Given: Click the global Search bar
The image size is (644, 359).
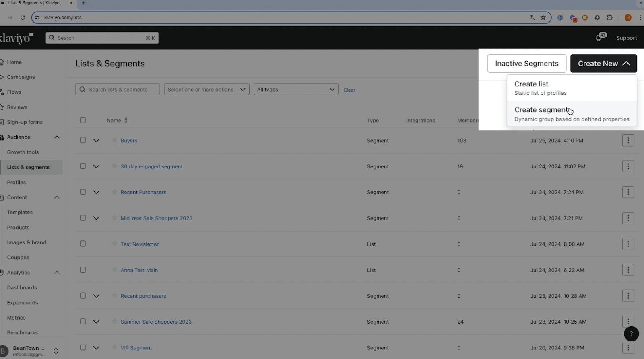Looking at the screenshot, I should [x=102, y=38].
